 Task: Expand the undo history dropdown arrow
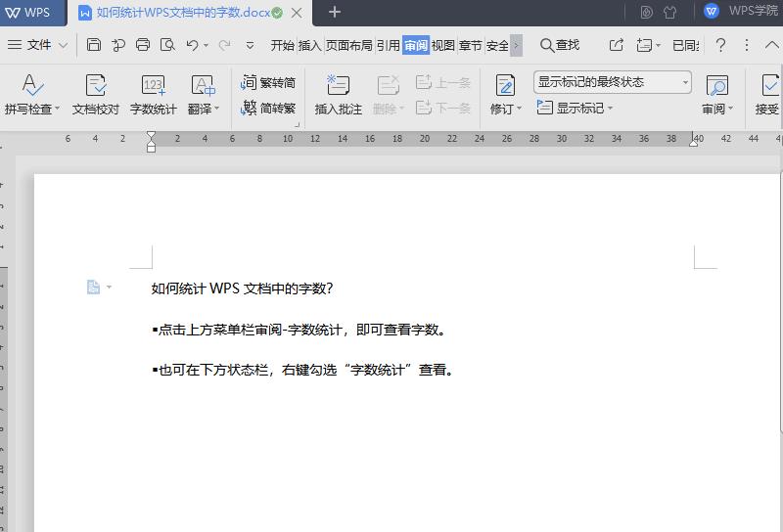[x=206, y=46]
